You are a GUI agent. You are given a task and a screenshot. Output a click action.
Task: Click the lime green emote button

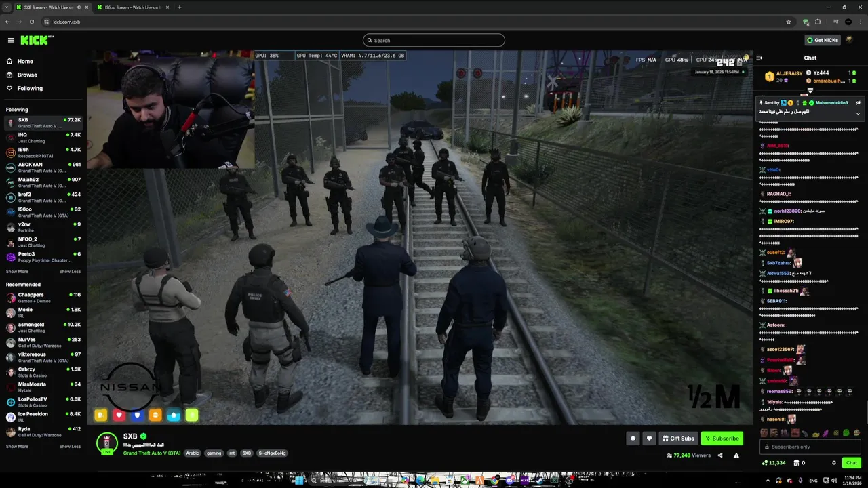tap(192, 415)
